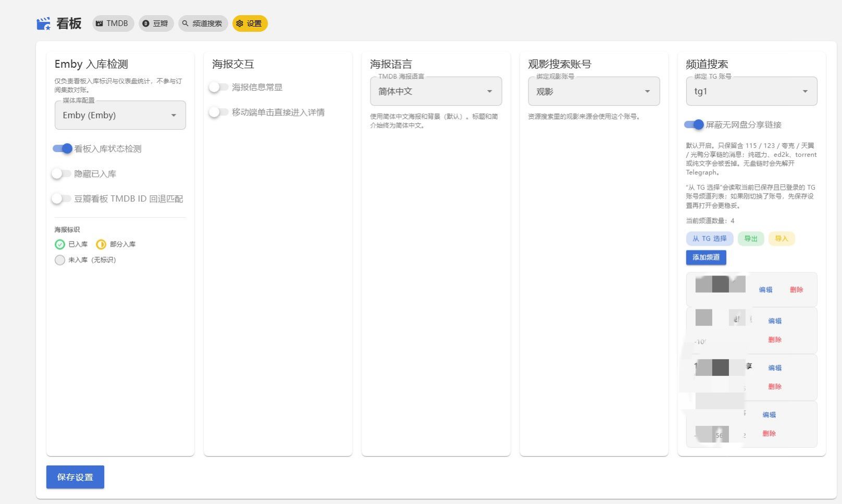This screenshot has height=504, width=842.
Task: Click the gray 未入库 circle icon
Action: tap(60, 260)
